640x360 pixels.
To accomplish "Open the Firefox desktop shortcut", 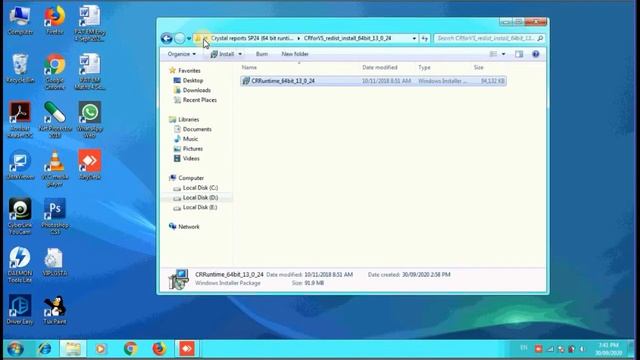I will [x=55, y=20].
